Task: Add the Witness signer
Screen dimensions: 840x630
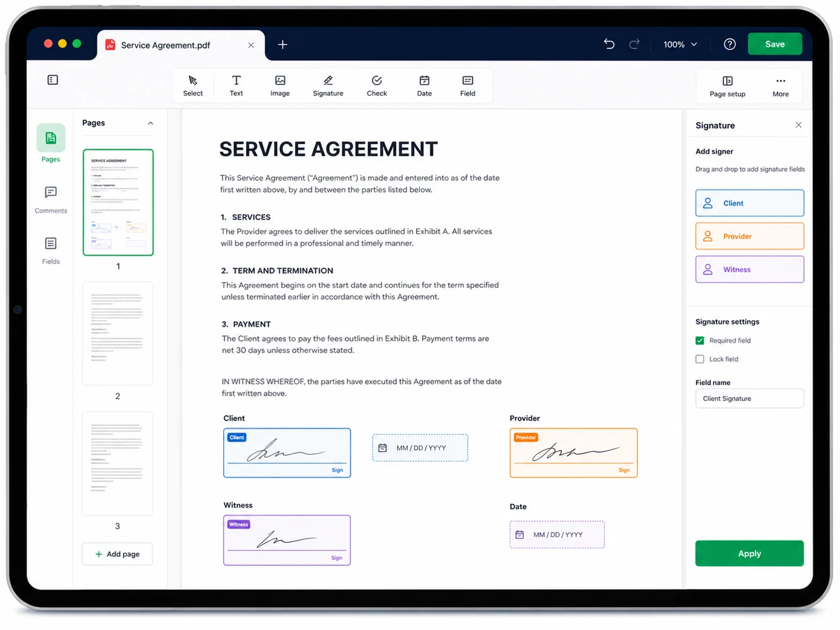Action: pyautogui.click(x=749, y=269)
